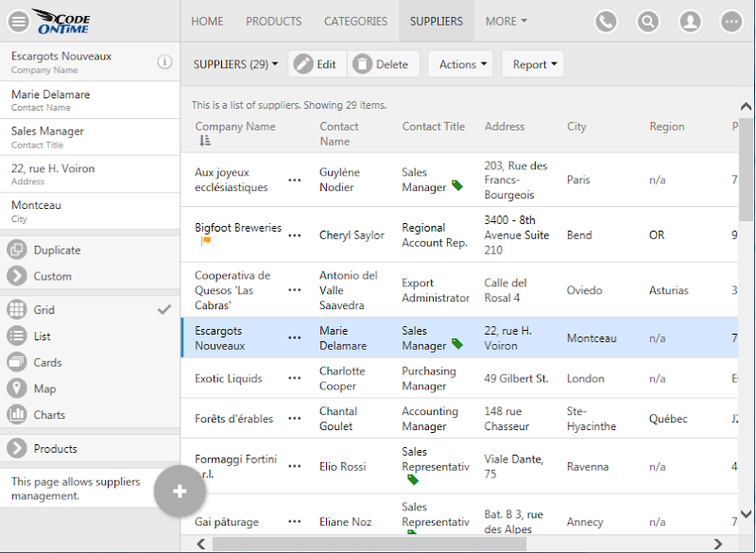
Task: Sort by City column header
Action: click(576, 127)
